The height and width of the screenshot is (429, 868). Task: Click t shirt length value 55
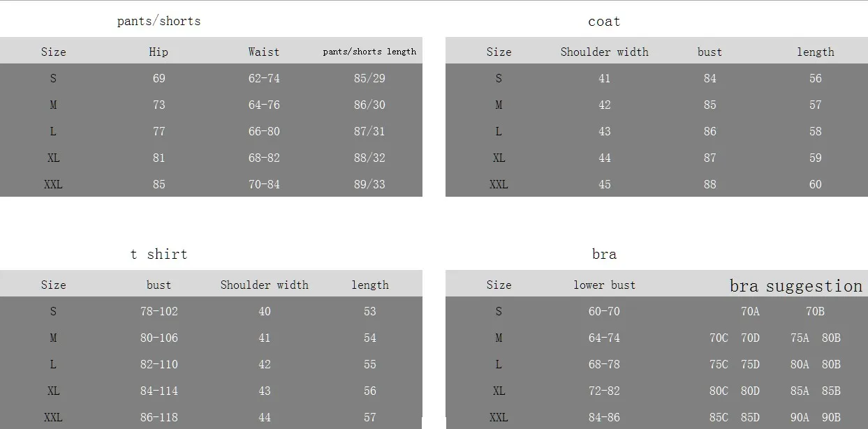369,364
